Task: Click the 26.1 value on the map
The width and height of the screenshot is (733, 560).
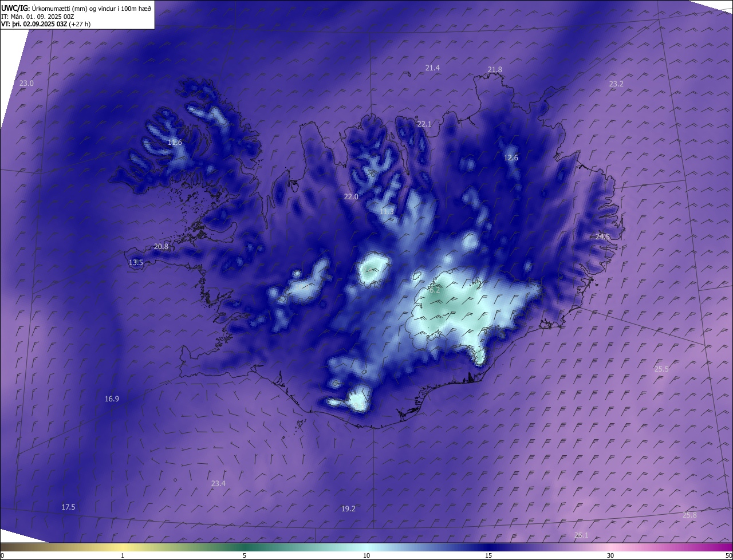Action: (x=581, y=535)
